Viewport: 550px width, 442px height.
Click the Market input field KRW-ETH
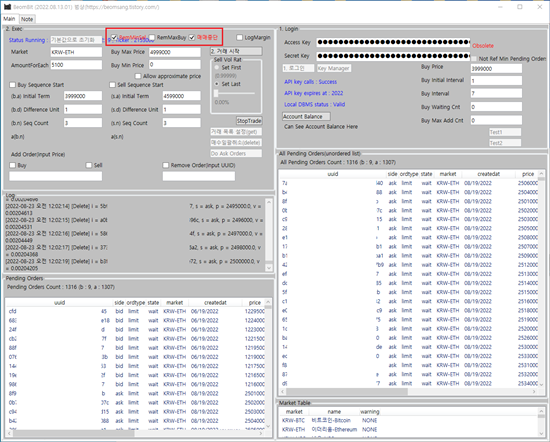pos(76,52)
